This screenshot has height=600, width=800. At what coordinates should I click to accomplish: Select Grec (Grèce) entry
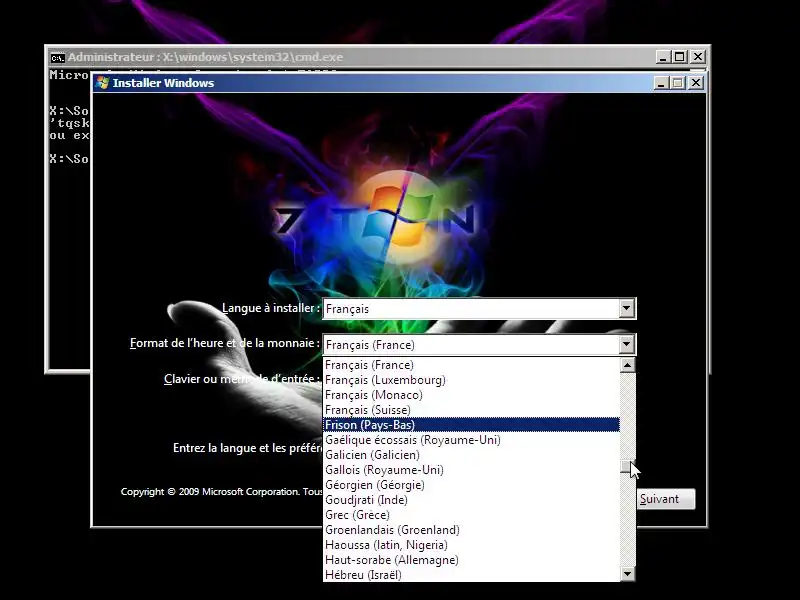click(x=471, y=515)
